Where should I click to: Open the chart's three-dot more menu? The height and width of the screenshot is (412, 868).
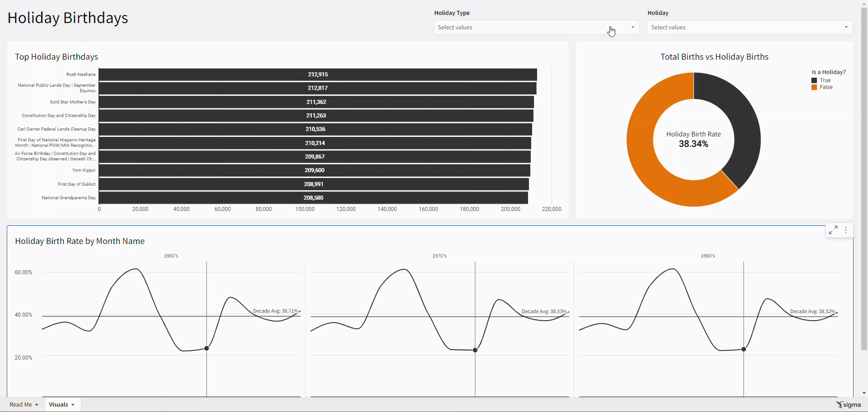(846, 230)
